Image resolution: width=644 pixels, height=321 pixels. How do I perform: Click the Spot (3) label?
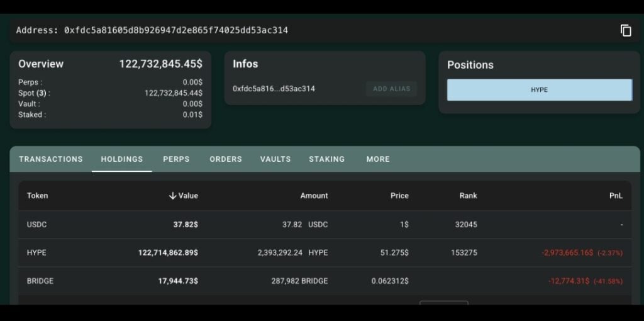point(34,93)
